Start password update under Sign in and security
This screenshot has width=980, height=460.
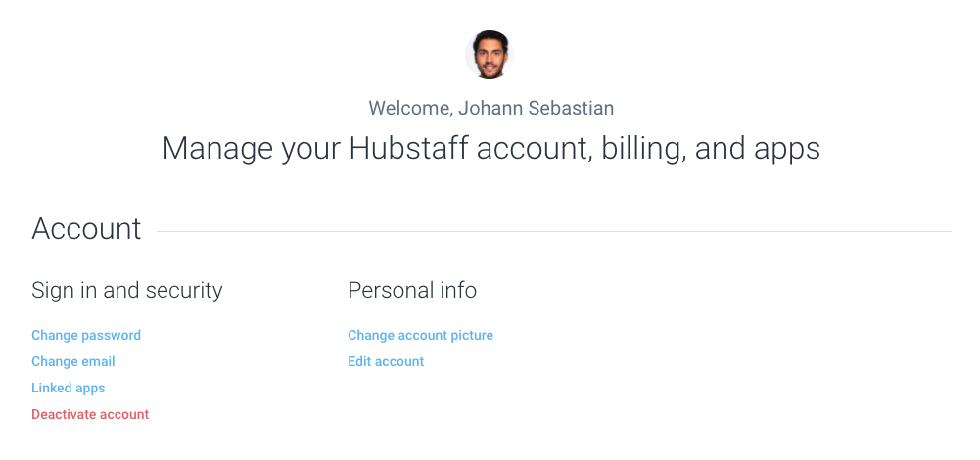(x=86, y=335)
